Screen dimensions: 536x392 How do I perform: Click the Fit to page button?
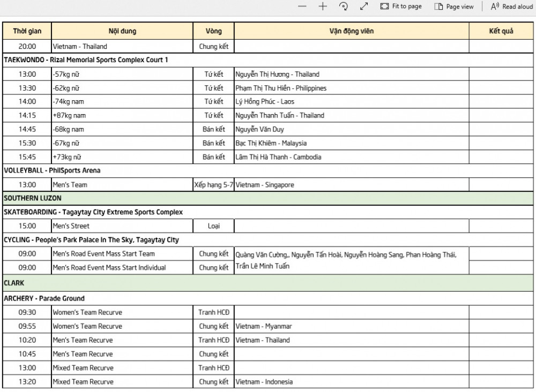pos(401,6)
